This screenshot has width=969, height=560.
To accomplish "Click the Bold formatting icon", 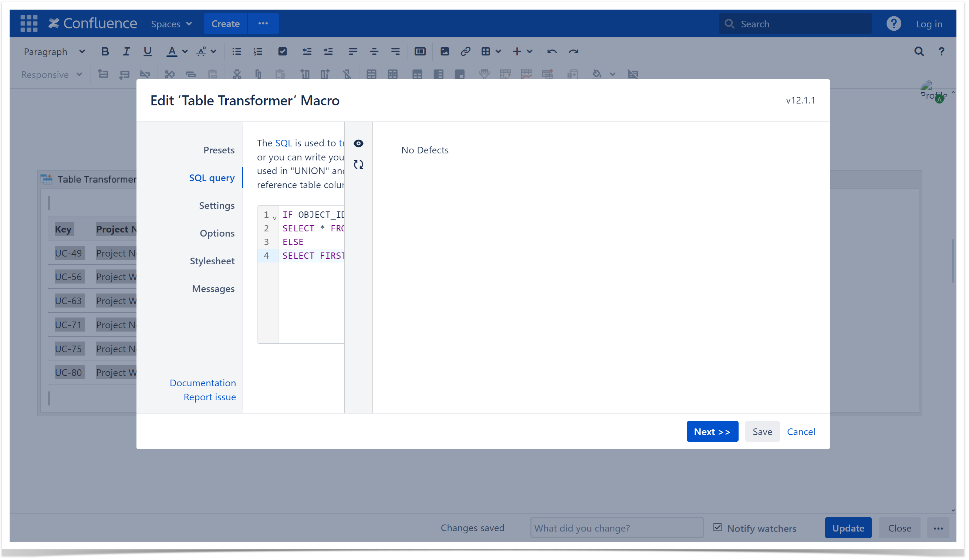I will [105, 51].
